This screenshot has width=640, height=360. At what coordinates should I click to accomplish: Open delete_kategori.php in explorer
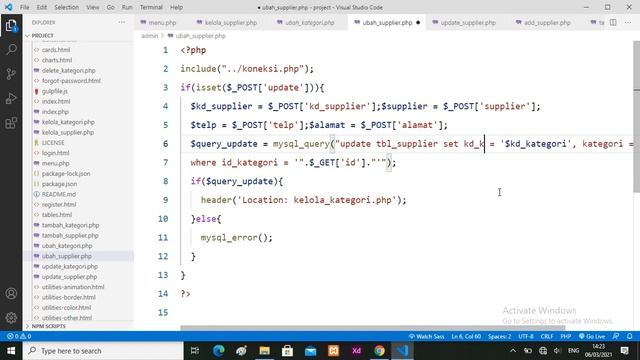pyautogui.click(x=69, y=71)
